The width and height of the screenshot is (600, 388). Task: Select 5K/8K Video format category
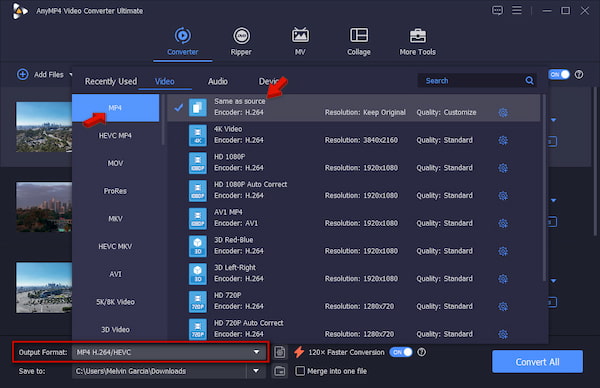[116, 302]
